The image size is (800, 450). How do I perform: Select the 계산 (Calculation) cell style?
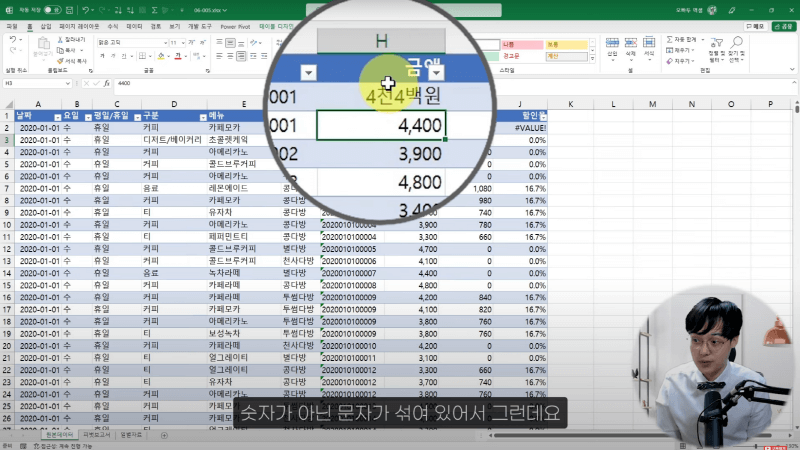point(566,57)
